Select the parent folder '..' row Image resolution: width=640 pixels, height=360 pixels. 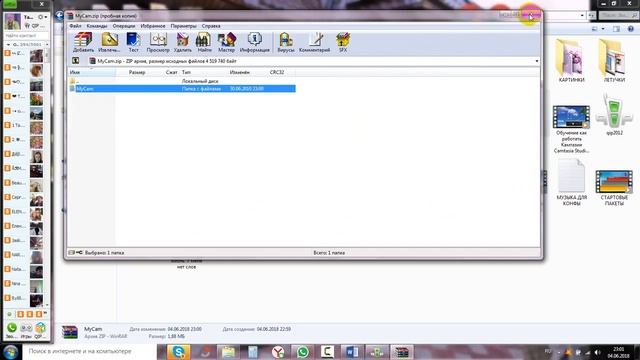(x=182, y=81)
